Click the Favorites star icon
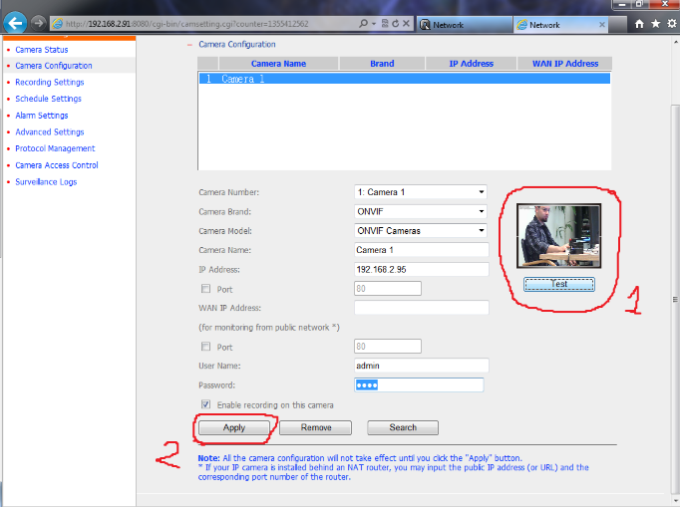Screen dimensions: 680x507 tap(655, 23)
